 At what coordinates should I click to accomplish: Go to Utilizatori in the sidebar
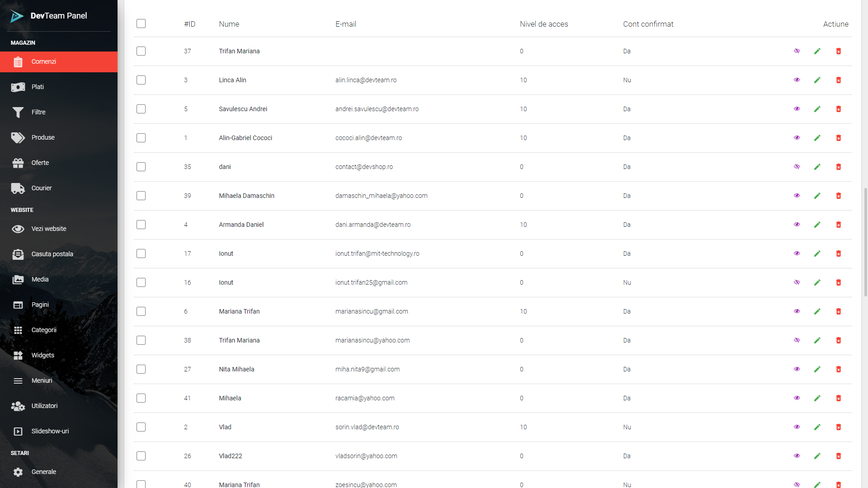[x=44, y=406]
